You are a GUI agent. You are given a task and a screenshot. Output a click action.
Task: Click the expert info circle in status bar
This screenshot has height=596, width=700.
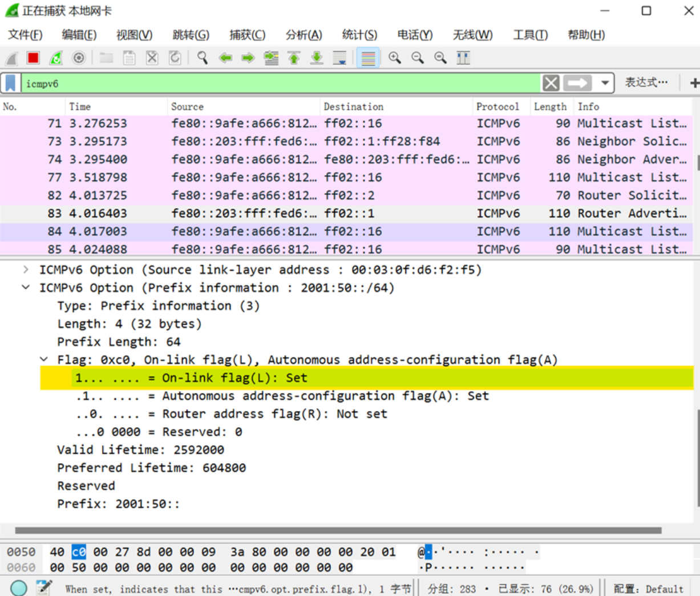coord(18,587)
